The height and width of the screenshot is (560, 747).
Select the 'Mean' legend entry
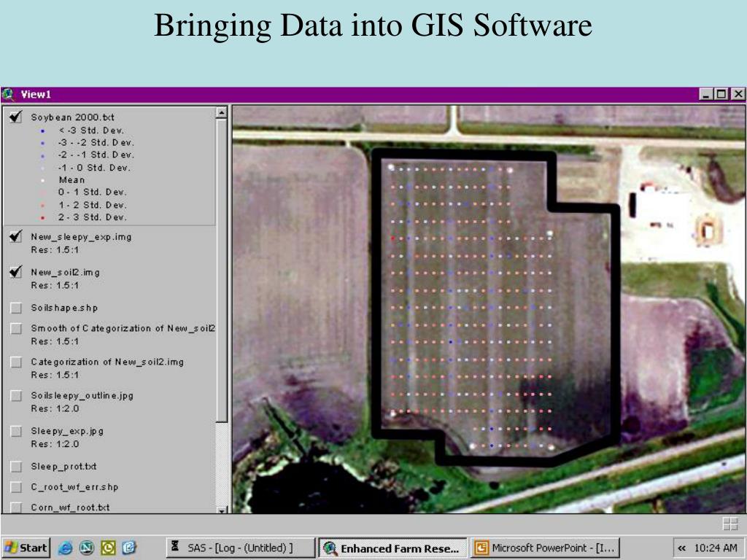[x=72, y=180]
